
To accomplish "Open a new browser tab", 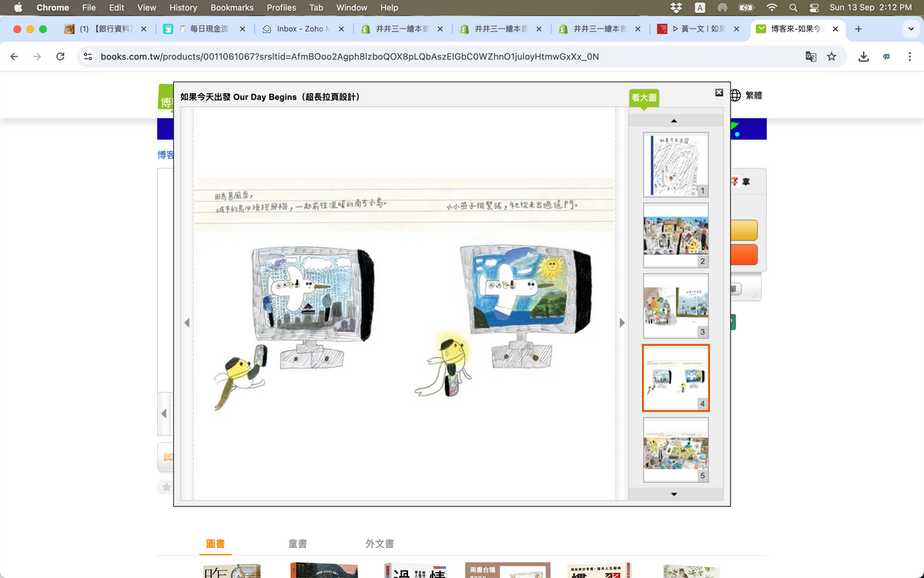I will tap(859, 29).
